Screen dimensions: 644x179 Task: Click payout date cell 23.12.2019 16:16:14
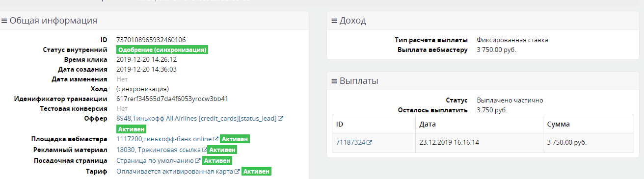[x=479, y=143]
